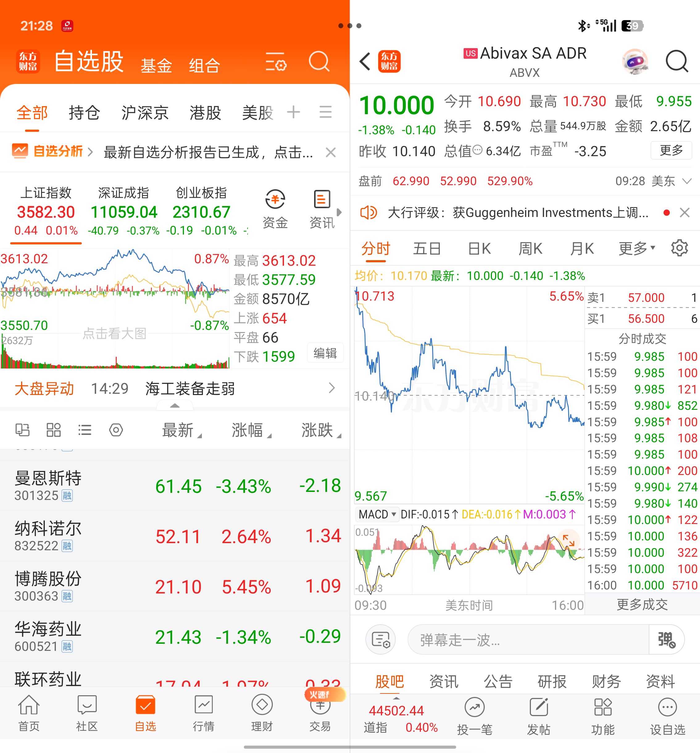The height and width of the screenshot is (753, 700).
Task: Switch to the 日K chart tab
Action: [x=479, y=248]
